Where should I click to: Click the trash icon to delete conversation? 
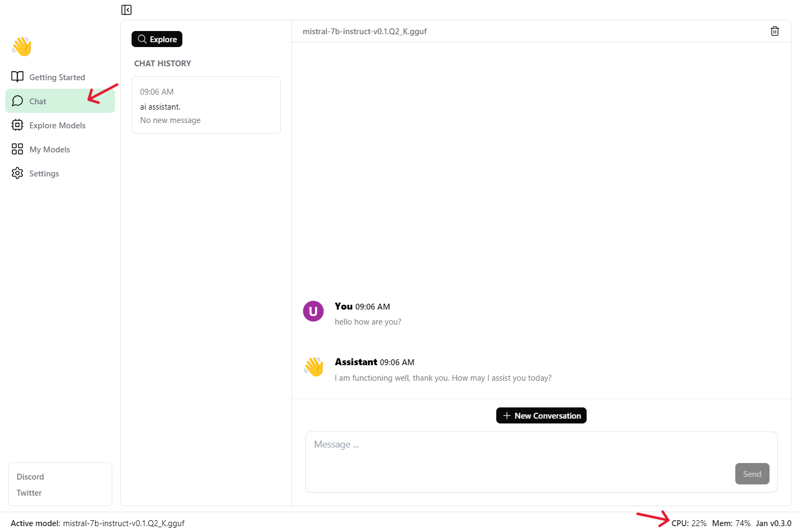click(774, 32)
